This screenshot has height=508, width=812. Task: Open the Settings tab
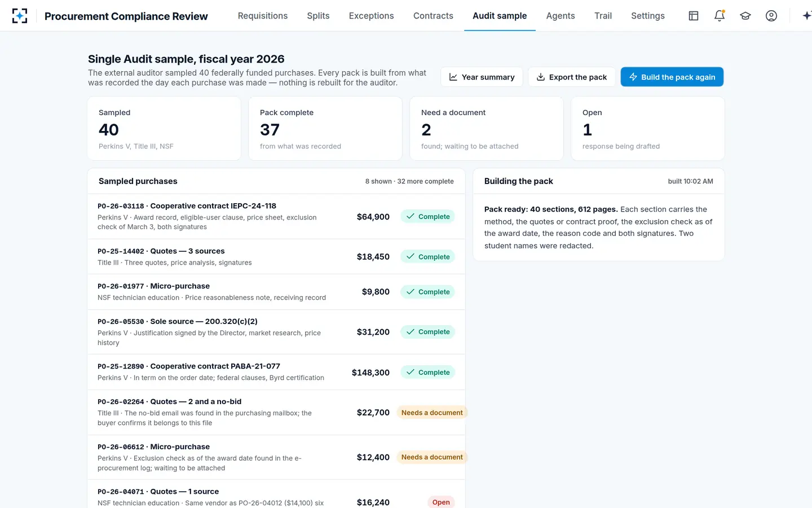648,16
